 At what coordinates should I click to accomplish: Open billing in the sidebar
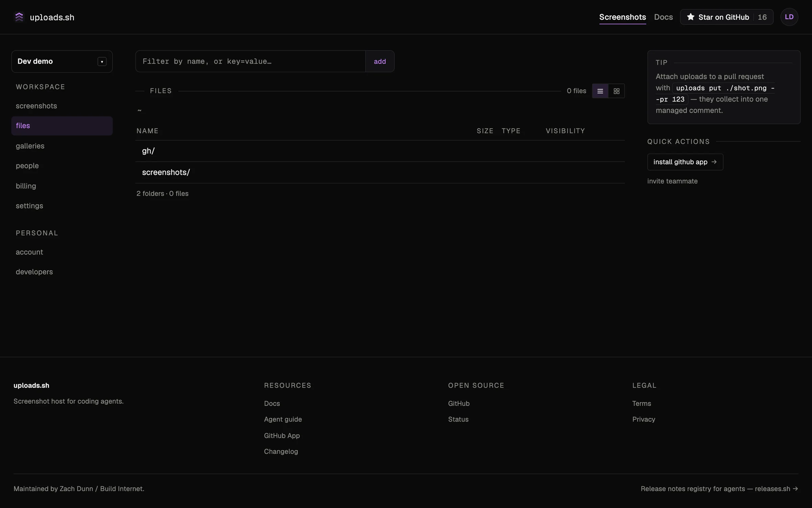pos(62,186)
